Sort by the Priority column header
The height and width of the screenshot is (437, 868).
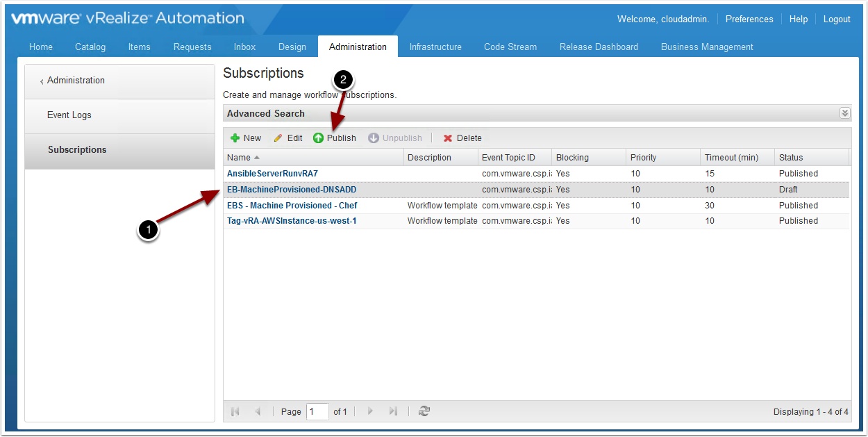tap(663, 158)
